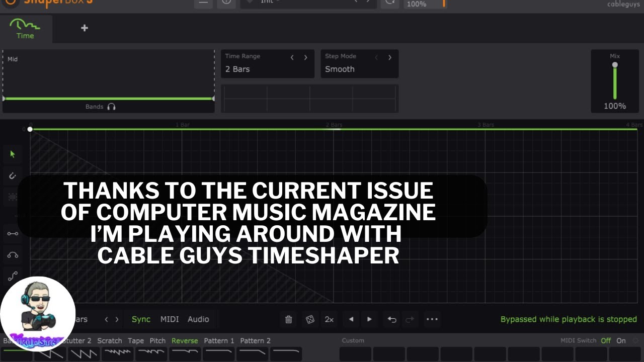
Task: Click Bypassed while playback is stopped message
Action: pos(569,319)
